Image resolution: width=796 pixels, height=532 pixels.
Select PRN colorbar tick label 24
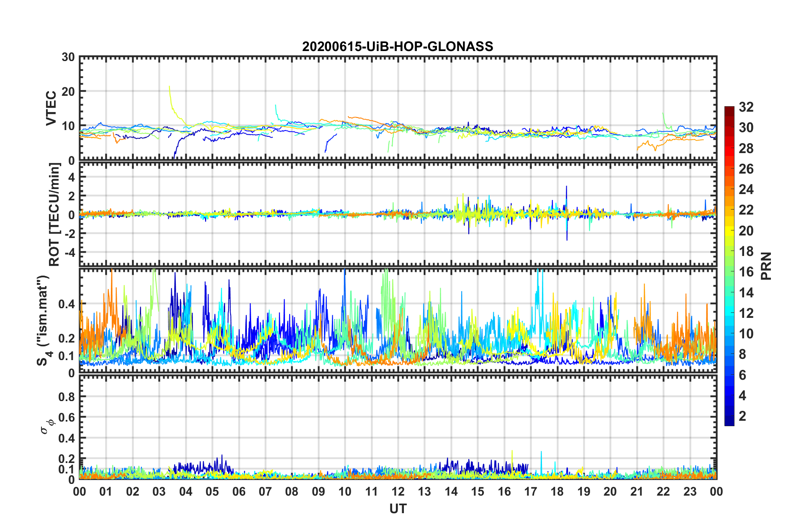coord(746,189)
